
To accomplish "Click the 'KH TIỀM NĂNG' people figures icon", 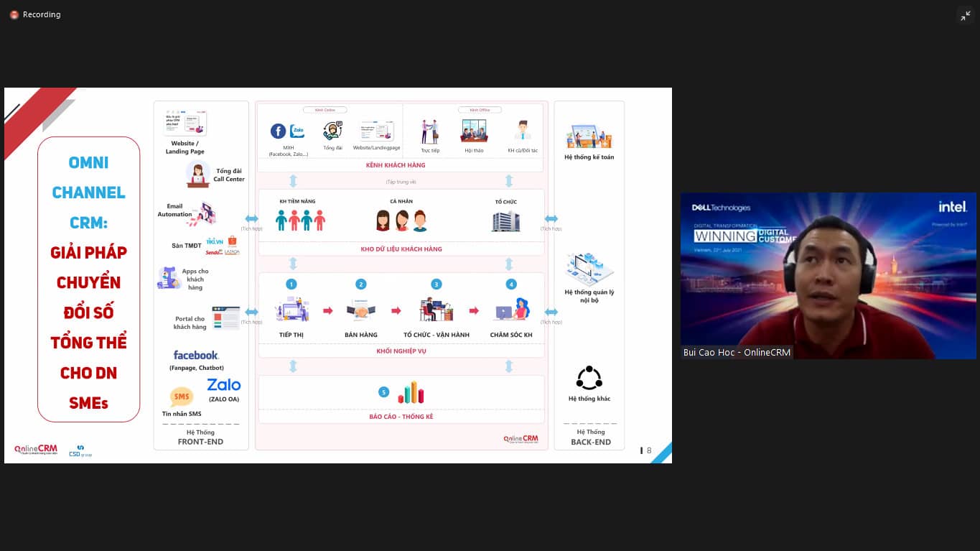I will [x=300, y=220].
